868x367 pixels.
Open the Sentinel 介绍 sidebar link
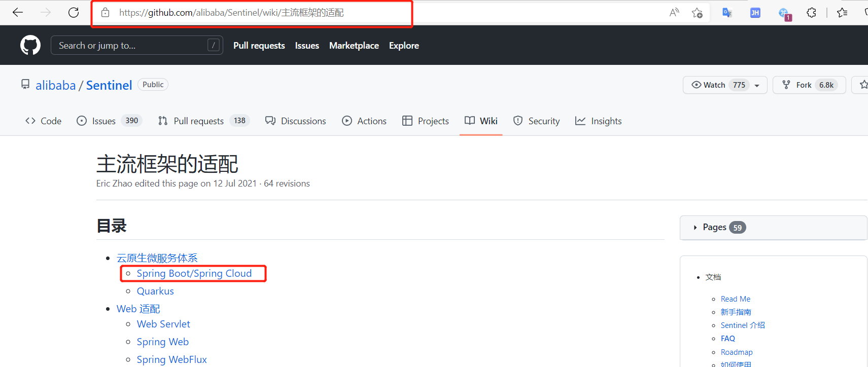pyautogui.click(x=743, y=325)
